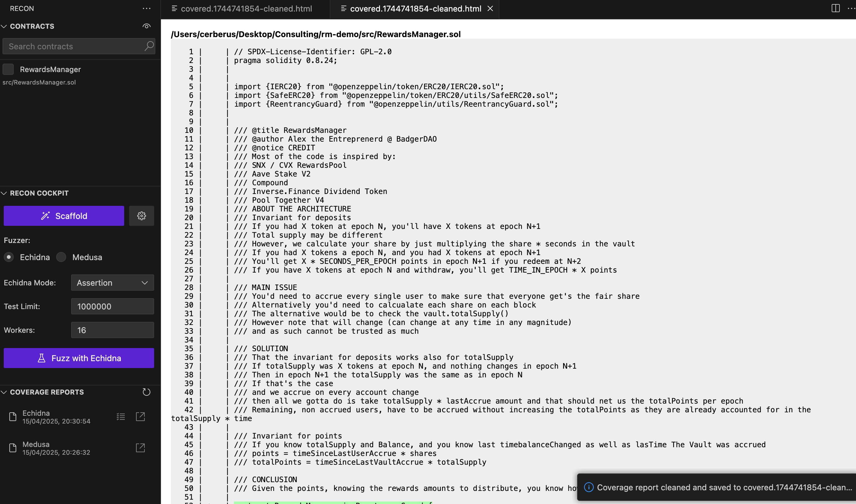Click the settings gear next to Scaffold
This screenshot has width=856, height=504.
141,216
